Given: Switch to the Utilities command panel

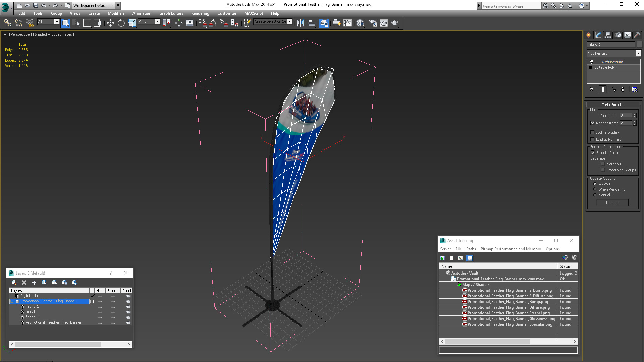Looking at the screenshot, I should tap(637, 35).
